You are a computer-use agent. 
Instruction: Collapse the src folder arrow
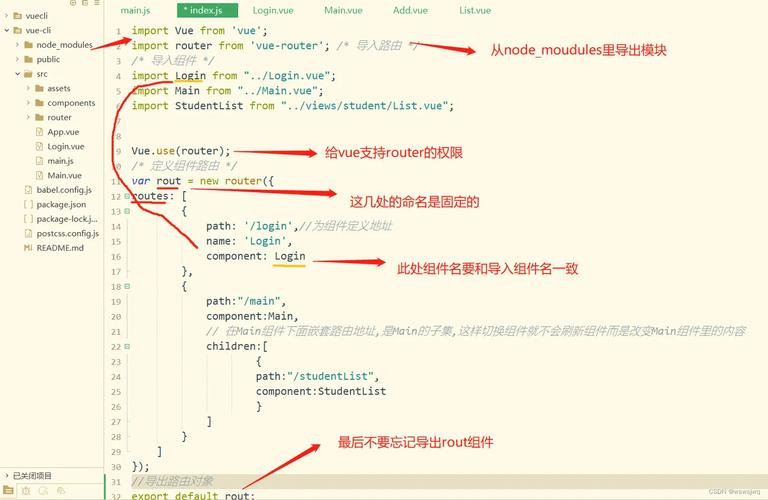[17, 74]
